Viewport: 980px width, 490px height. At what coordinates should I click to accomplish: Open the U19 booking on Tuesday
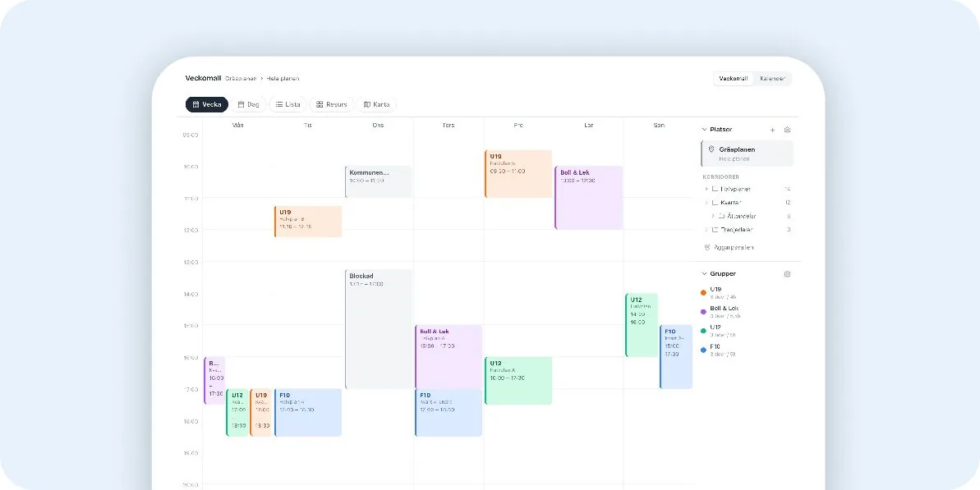tap(307, 222)
